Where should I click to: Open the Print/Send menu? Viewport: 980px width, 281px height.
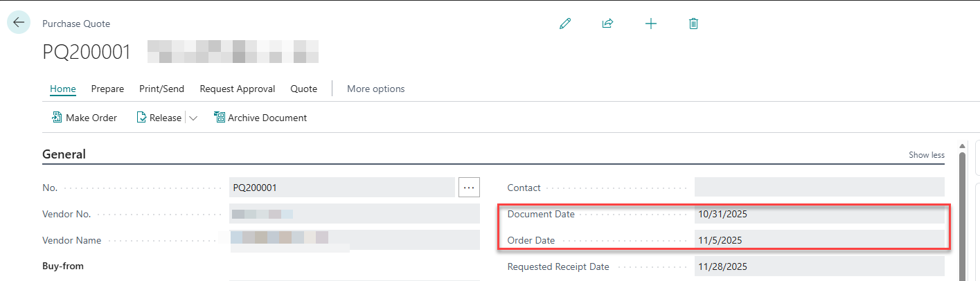click(x=162, y=89)
